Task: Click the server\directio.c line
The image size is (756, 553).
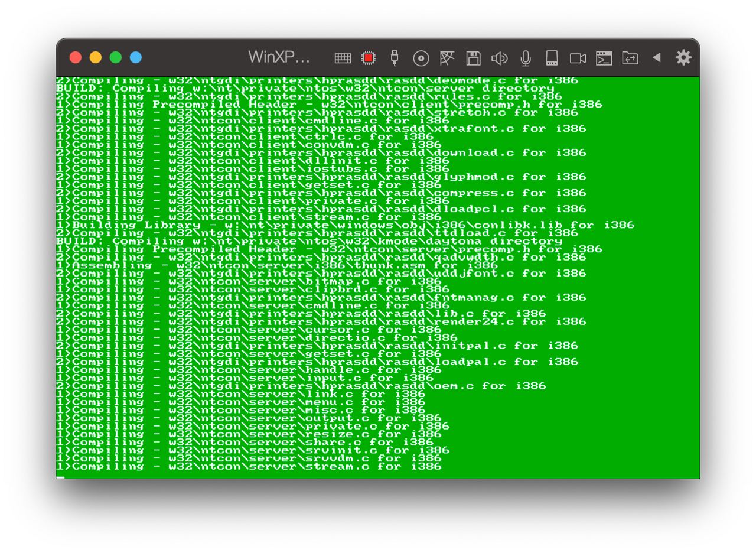Action: [257, 338]
